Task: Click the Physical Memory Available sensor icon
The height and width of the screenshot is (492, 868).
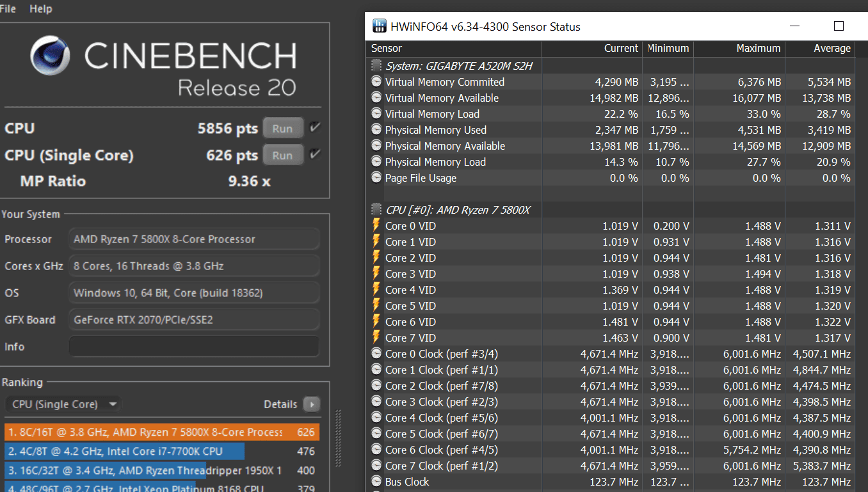Action: pyautogui.click(x=376, y=146)
